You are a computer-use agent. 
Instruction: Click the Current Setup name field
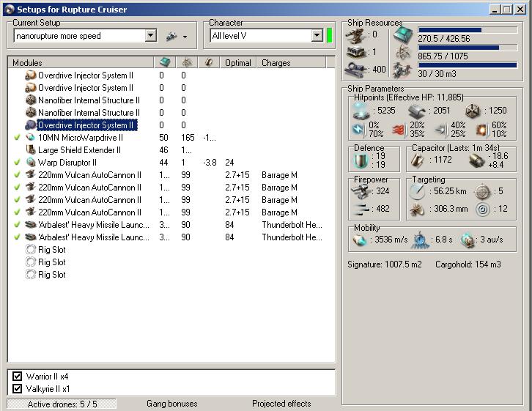pos(80,36)
